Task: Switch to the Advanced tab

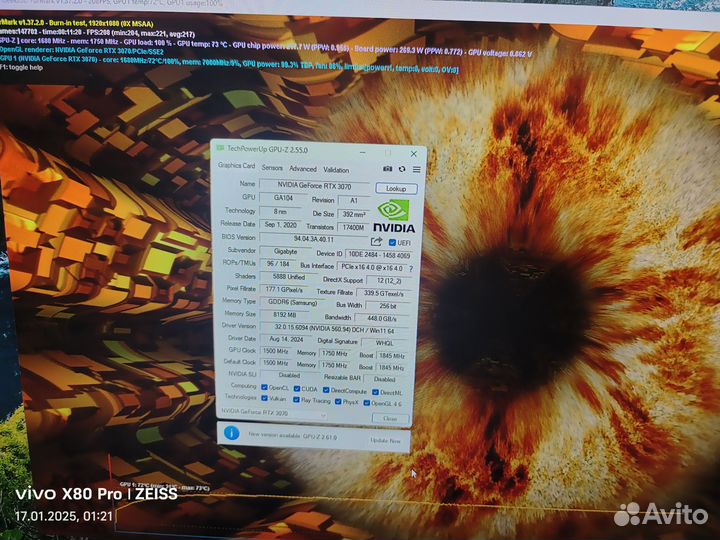Action: (x=303, y=169)
